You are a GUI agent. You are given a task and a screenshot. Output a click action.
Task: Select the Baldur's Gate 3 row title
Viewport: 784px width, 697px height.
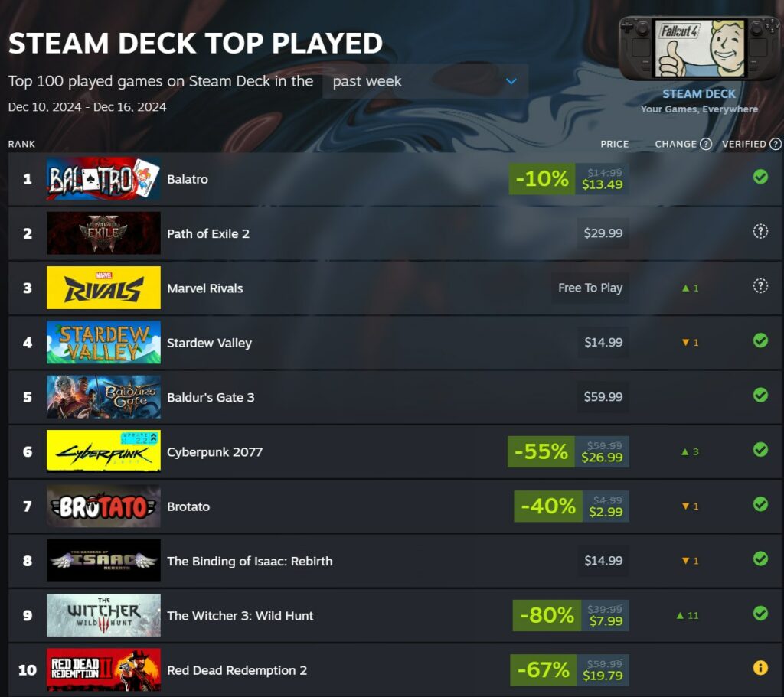(211, 397)
